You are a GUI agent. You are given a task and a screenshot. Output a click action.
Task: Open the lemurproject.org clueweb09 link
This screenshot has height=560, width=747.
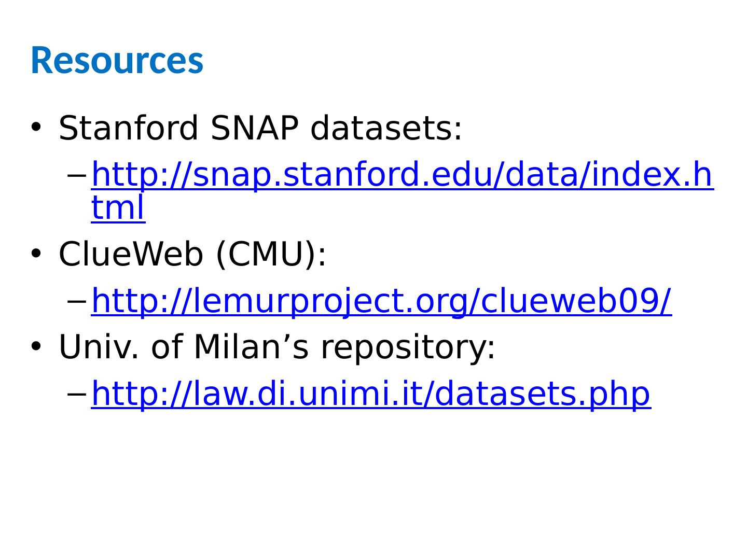point(381,301)
